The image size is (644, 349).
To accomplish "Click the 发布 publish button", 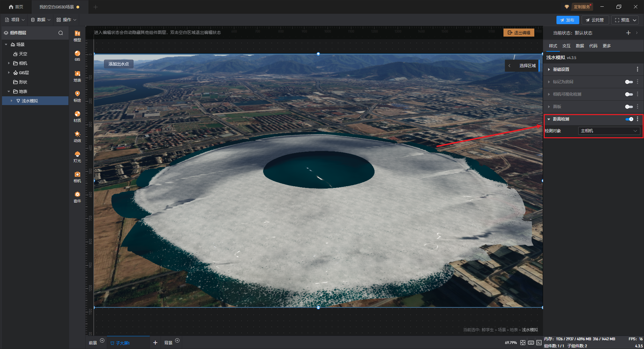I will click(568, 20).
